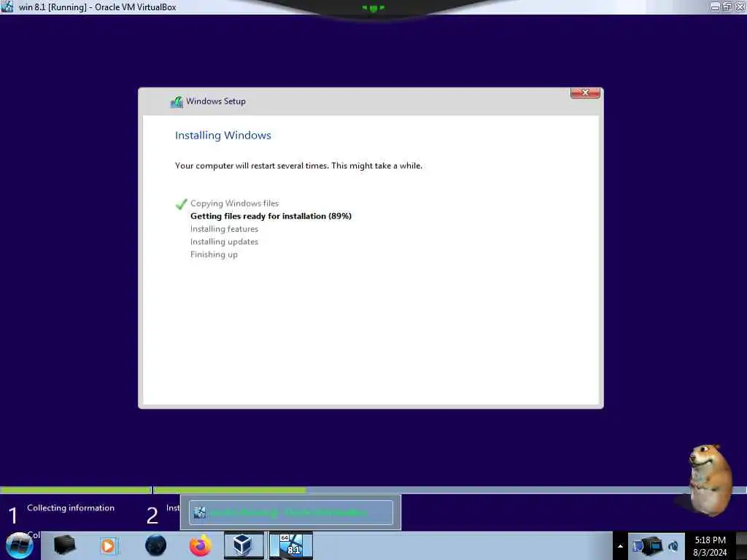Show hidden system tray icons
The height and width of the screenshot is (560, 747).
[x=620, y=546]
